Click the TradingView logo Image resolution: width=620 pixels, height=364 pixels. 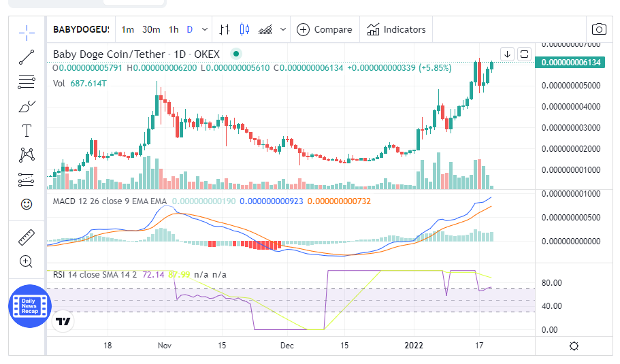[63, 321]
